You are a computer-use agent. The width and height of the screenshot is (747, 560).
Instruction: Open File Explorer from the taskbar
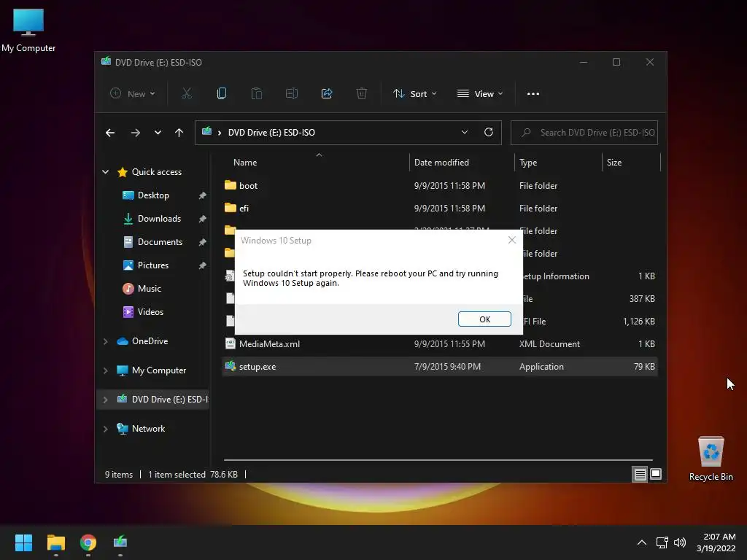tap(55, 542)
